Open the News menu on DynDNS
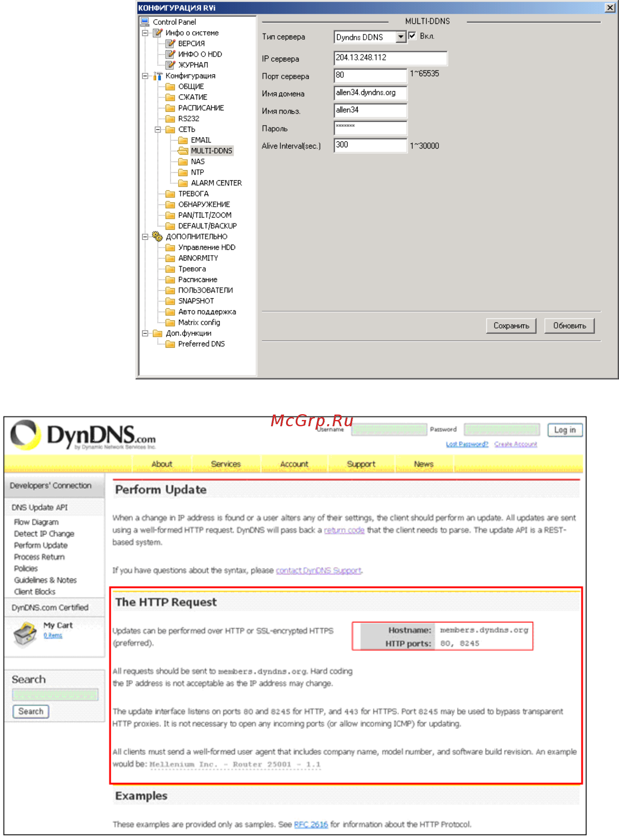The height and width of the screenshot is (840, 619). (x=424, y=464)
